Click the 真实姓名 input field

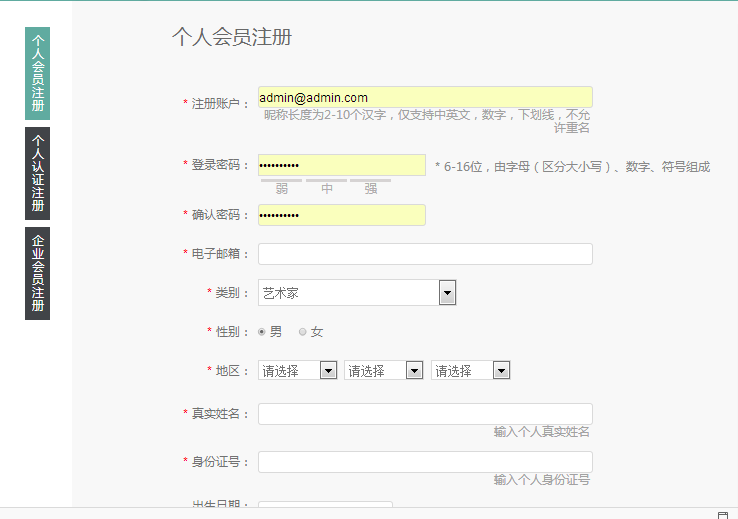coord(425,414)
